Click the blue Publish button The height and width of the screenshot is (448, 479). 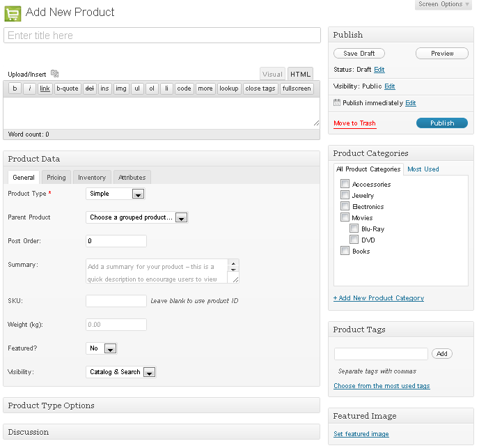pos(442,123)
